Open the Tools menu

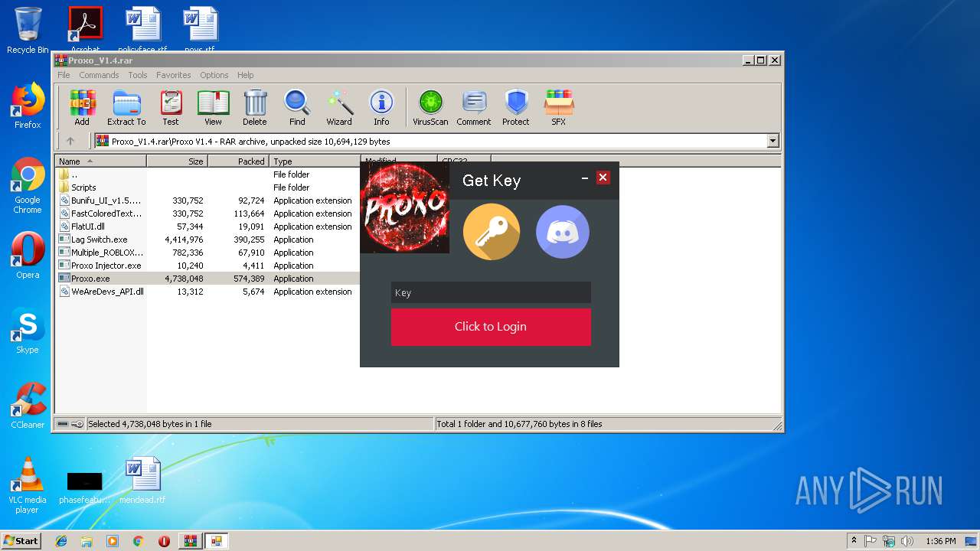138,75
